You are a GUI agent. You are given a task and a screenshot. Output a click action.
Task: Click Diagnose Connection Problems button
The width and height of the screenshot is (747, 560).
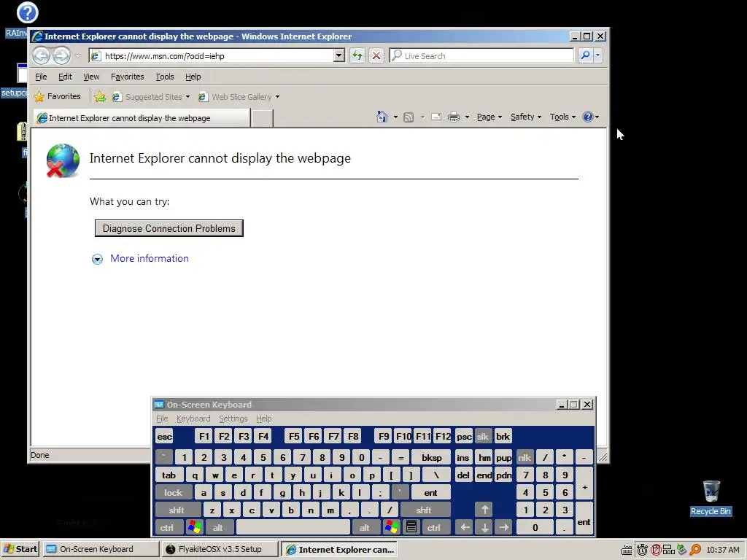click(x=169, y=228)
